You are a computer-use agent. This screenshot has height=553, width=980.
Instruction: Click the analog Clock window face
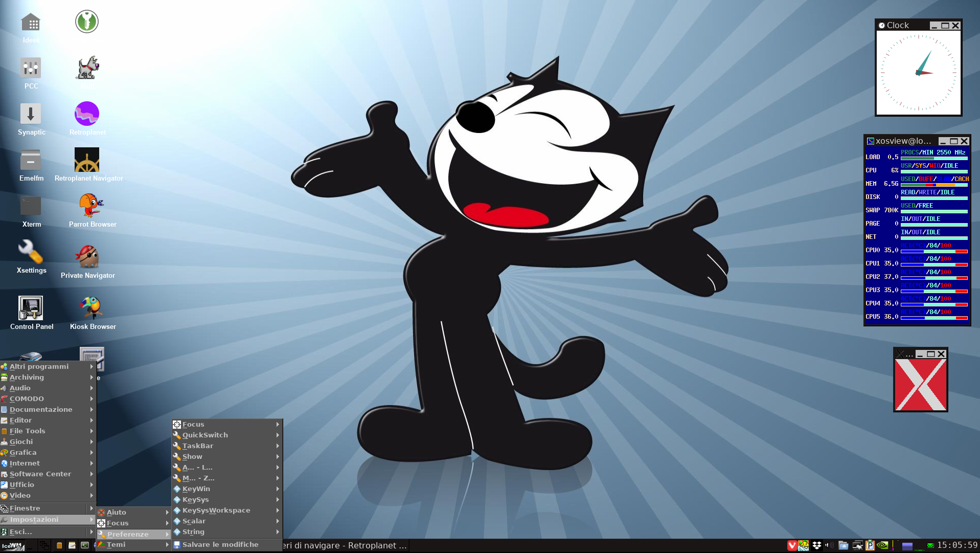tap(919, 73)
